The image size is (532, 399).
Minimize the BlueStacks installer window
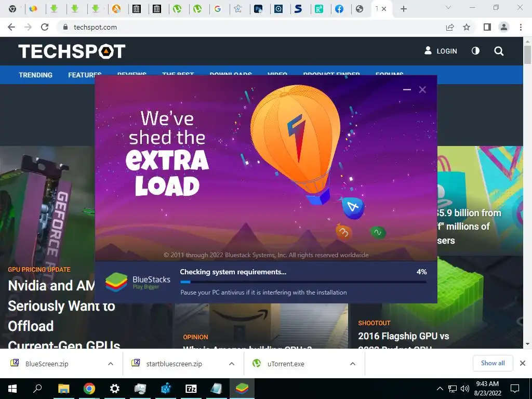point(407,89)
